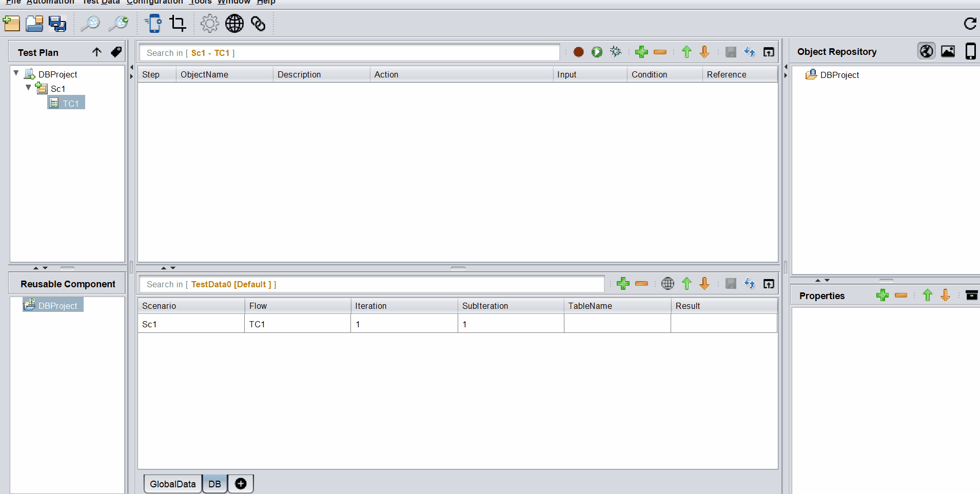
Task: Run the test case with green play icon
Action: click(597, 52)
